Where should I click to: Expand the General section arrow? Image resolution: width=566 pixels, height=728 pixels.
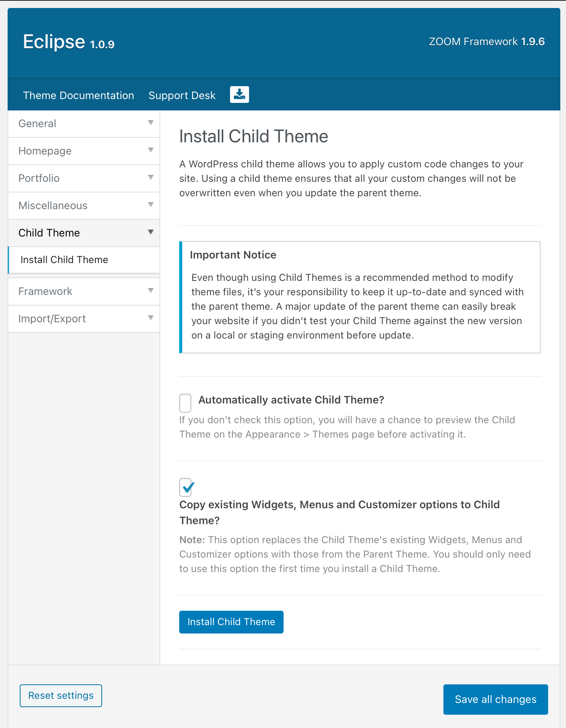coord(151,123)
